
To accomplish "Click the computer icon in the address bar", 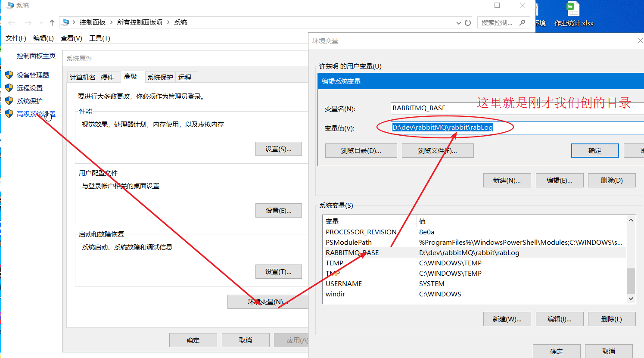I will tap(65, 22).
